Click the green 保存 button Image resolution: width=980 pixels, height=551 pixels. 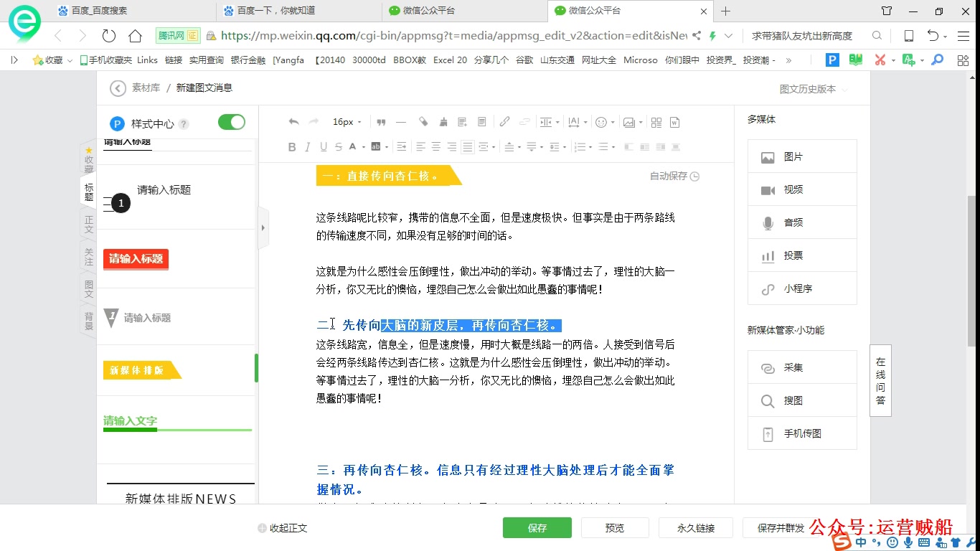pyautogui.click(x=537, y=528)
